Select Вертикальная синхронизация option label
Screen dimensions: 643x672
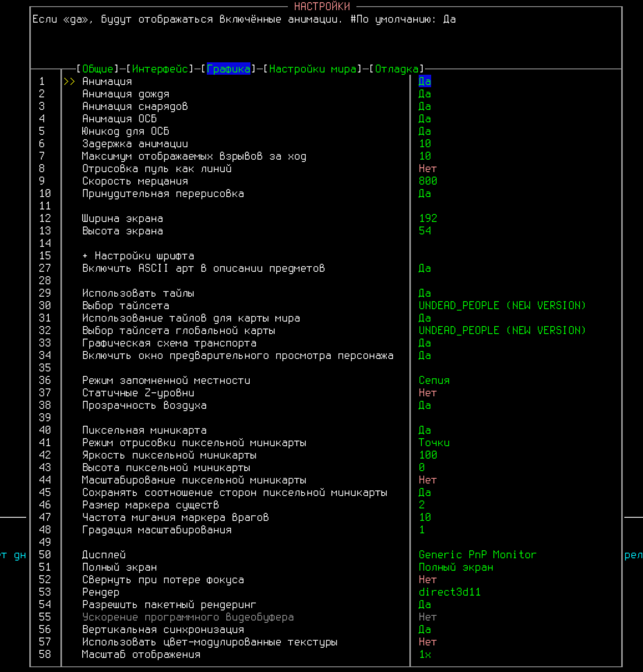(163, 629)
